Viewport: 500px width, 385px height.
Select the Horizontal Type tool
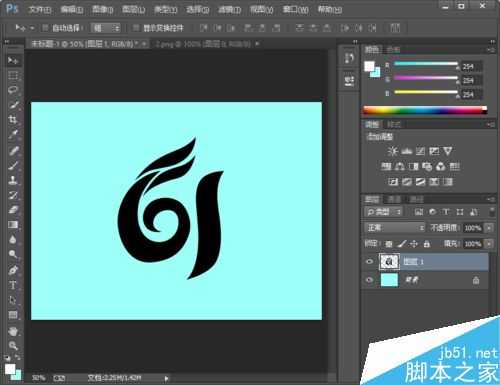(13, 285)
